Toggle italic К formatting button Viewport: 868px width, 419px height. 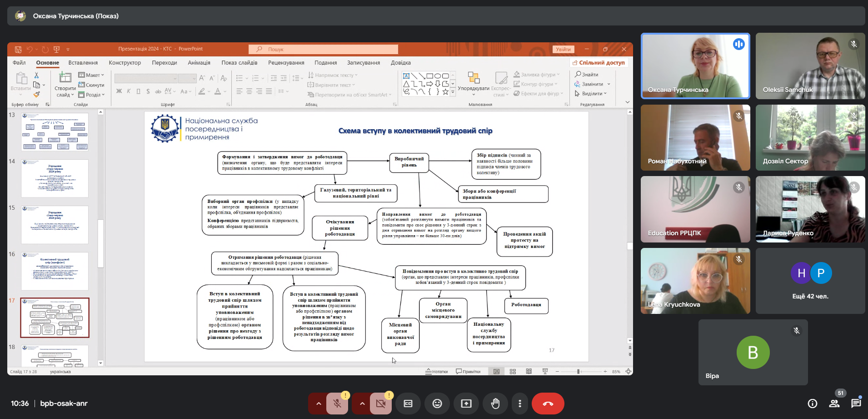pyautogui.click(x=129, y=91)
